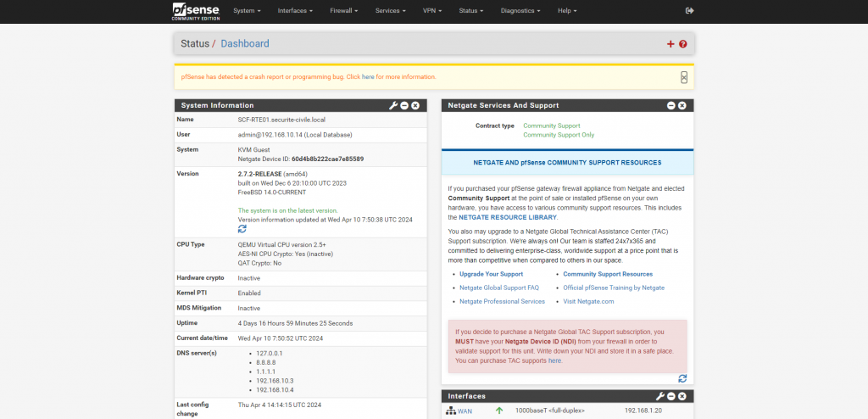Collapse the Interfaces widget

click(671, 396)
